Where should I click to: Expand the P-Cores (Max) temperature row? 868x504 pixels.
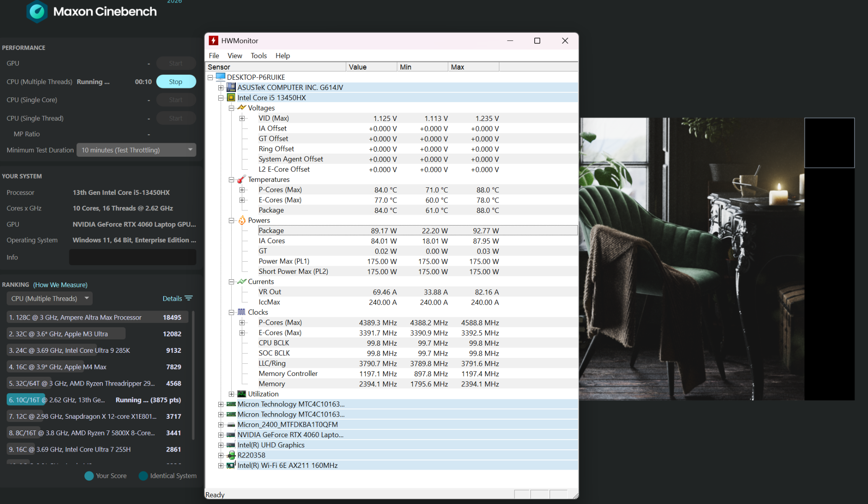click(242, 190)
